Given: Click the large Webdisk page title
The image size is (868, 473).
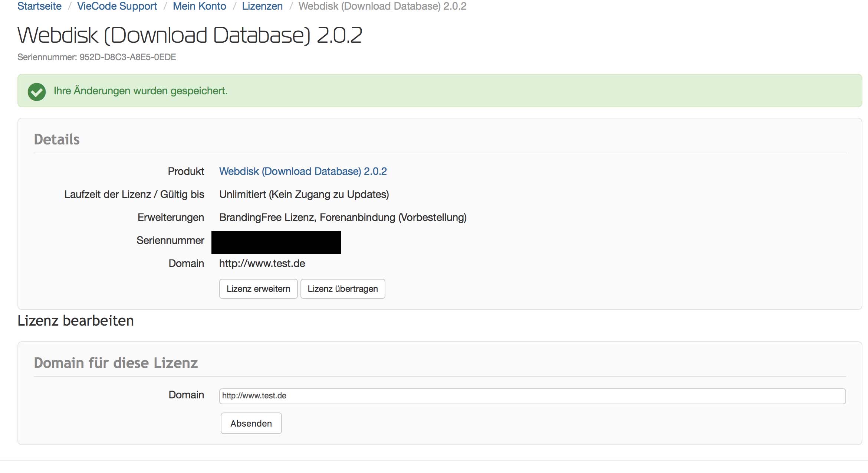Looking at the screenshot, I should pyautogui.click(x=190, y=35).
